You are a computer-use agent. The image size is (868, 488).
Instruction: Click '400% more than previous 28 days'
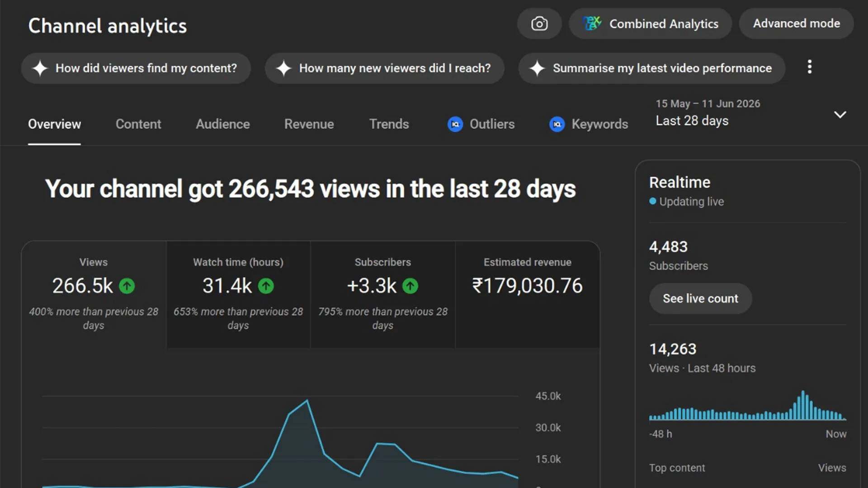[94, 319]
